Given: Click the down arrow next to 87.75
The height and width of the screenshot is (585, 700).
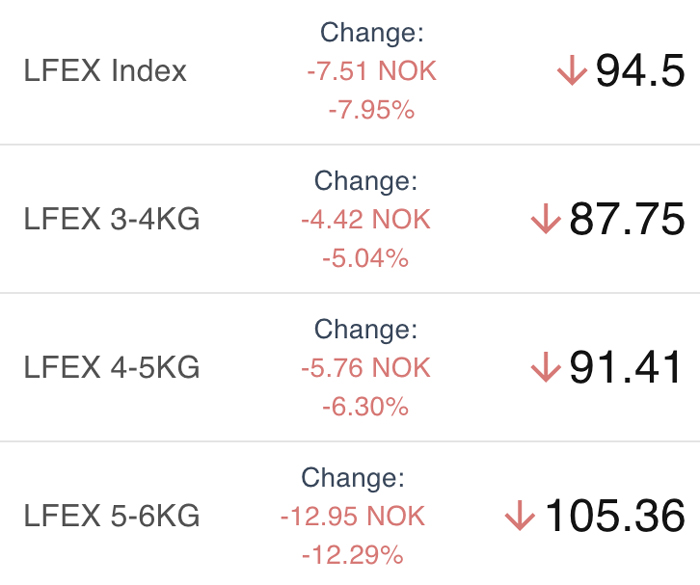Looking at the screenshot, I should [546, 218].
